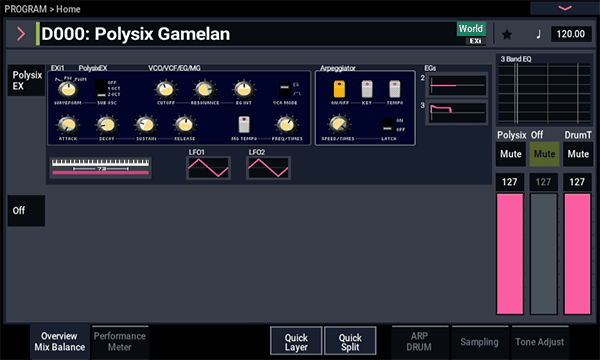Toggle the arpeggiator Latch switch

pyautogui.click(x=388, y=125)
